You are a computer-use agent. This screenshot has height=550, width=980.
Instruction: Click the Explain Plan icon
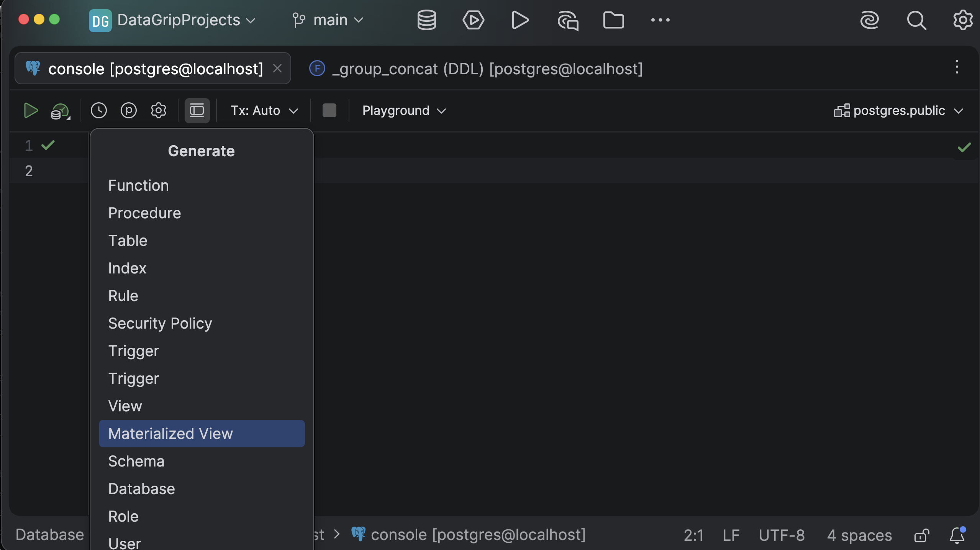click(x=60, y=111)
